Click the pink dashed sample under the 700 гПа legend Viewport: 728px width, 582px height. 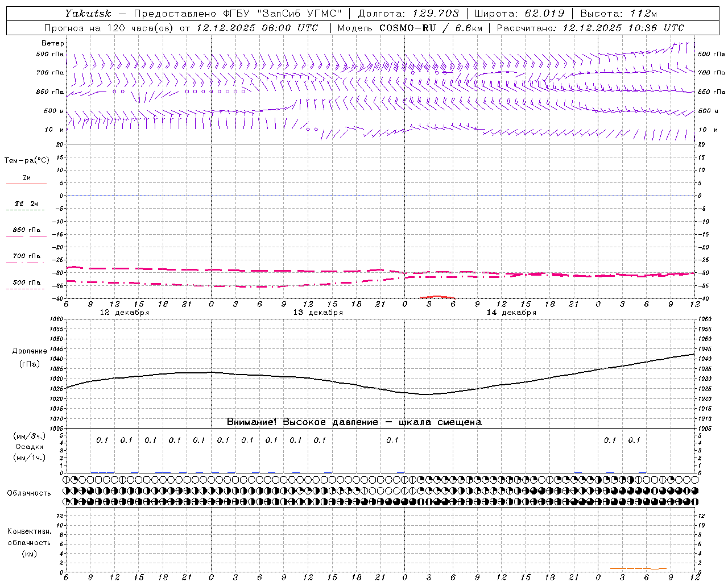[x=26, y=263]
